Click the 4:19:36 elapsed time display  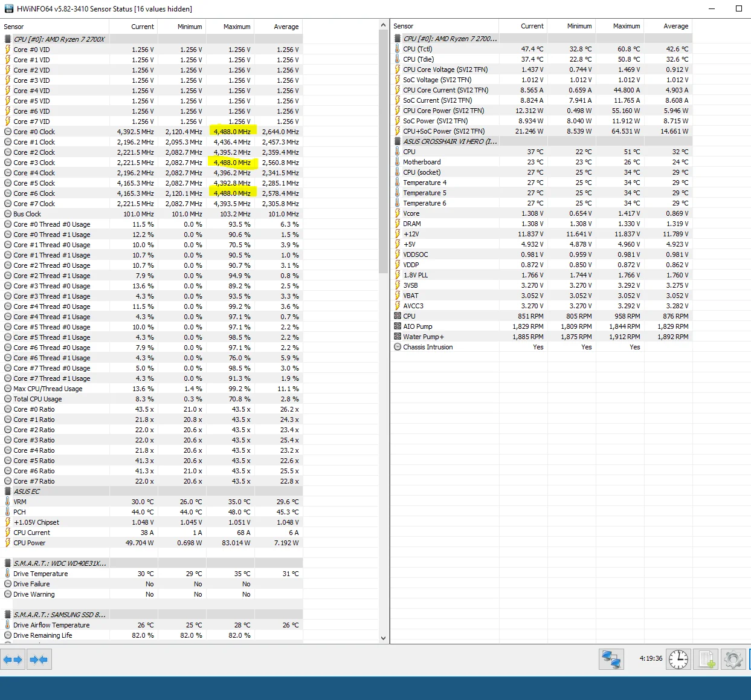coord(651,659)
